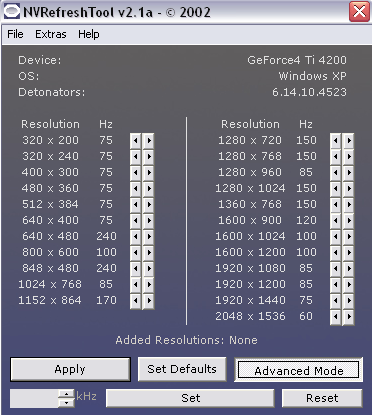This screenshot has height=415, width=372.
Task: Increase refresh rate for 320 x 240
Action: [x=149, y=157]
